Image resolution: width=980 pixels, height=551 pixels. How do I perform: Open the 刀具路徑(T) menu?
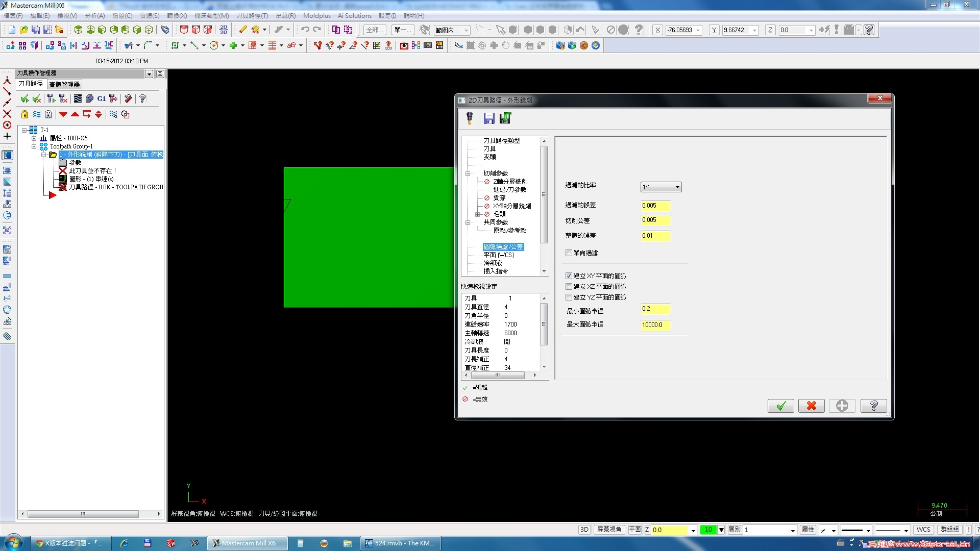[x=252, y=16]
